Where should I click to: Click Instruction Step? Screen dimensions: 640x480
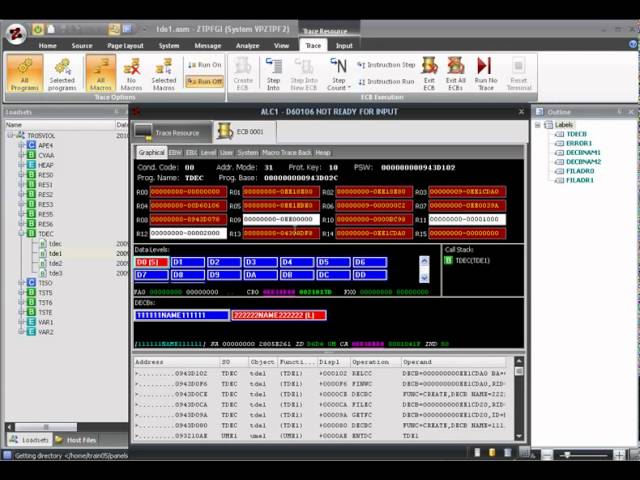(x=386, y=65)
